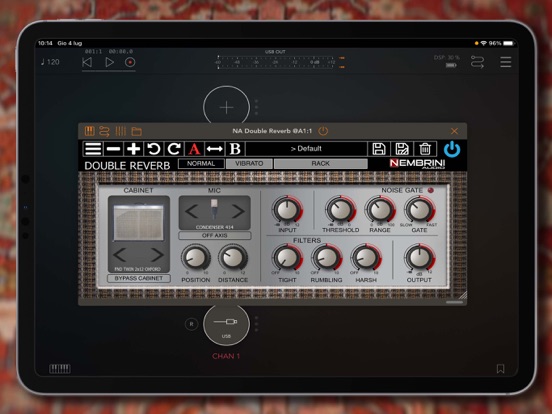Click the GATE speed knob
The height and width of the screenshot is (414, 552).
419,210
